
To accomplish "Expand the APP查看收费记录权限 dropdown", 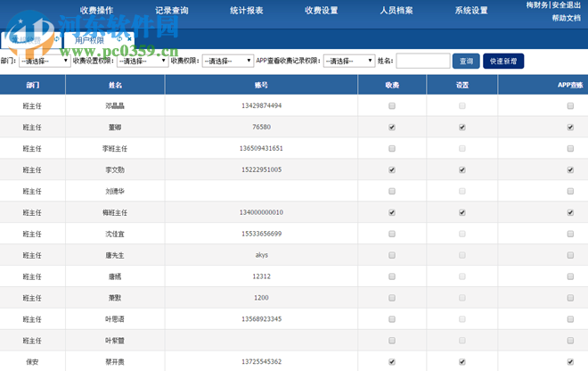I will [349, 61].
